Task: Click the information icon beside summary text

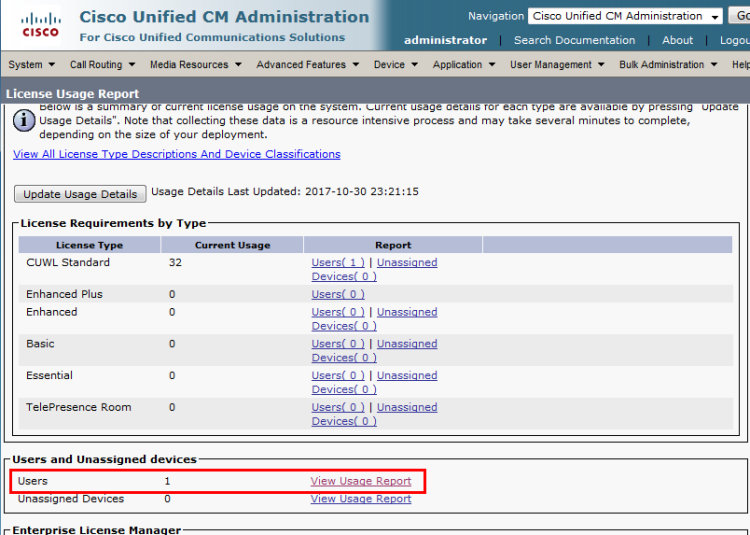Action: pos(24,120)
